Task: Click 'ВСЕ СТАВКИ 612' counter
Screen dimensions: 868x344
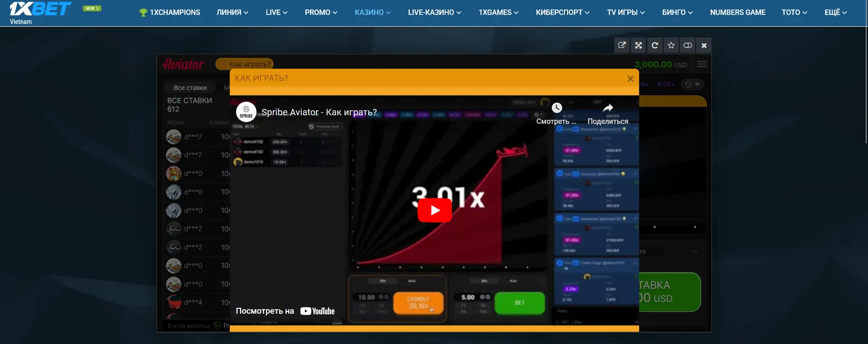Action: point(190,105)
